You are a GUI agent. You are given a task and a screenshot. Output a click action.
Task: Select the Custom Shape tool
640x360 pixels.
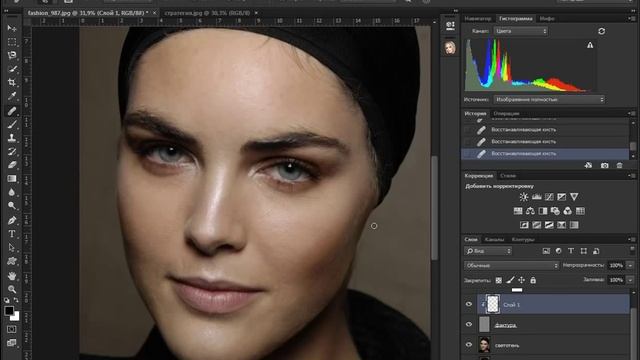tap(12, 261)
